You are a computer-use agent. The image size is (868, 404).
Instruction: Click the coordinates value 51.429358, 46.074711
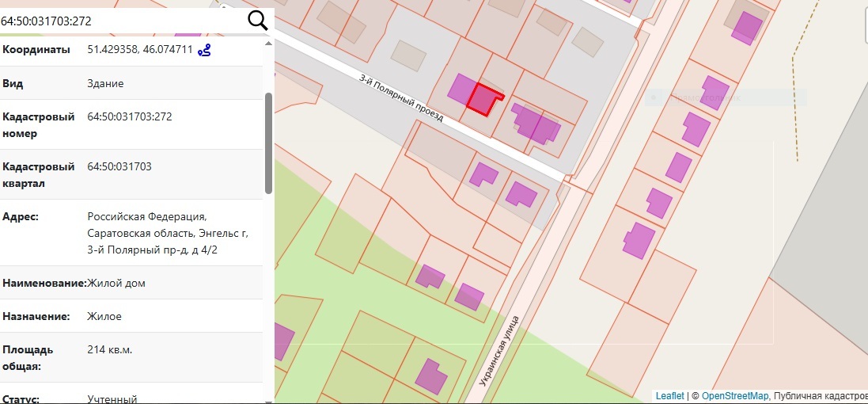pos(140,49)
